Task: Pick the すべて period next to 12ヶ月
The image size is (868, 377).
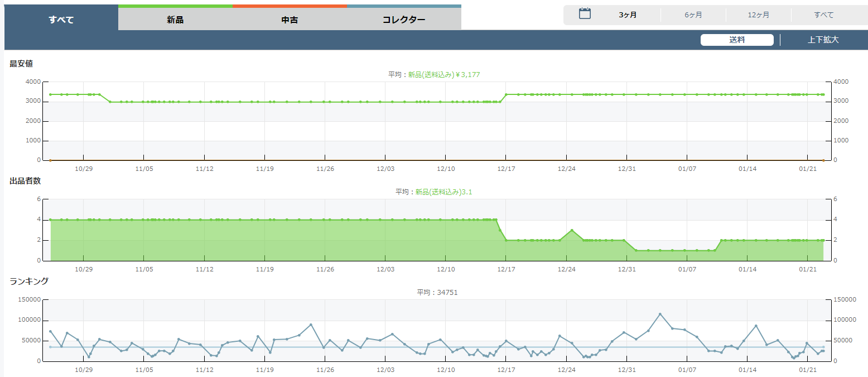Action: point(824,15)
